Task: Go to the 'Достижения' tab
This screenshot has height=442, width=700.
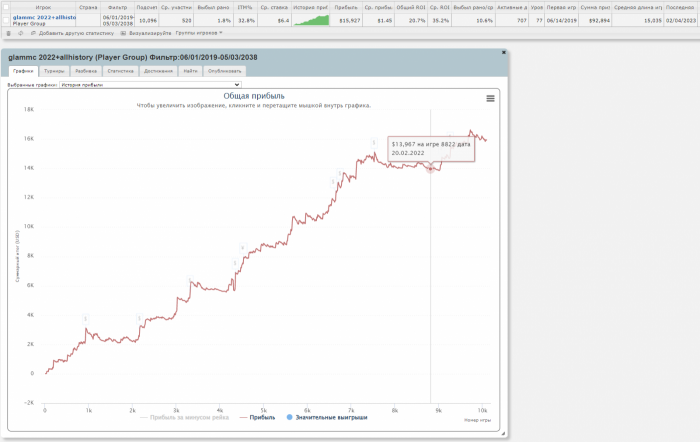Action: click(158, 71)
